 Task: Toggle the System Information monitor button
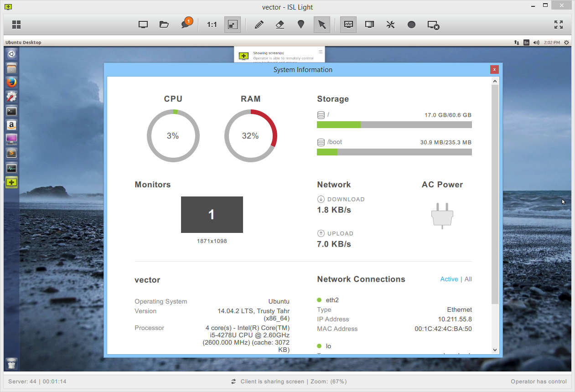tap(348, 25)
